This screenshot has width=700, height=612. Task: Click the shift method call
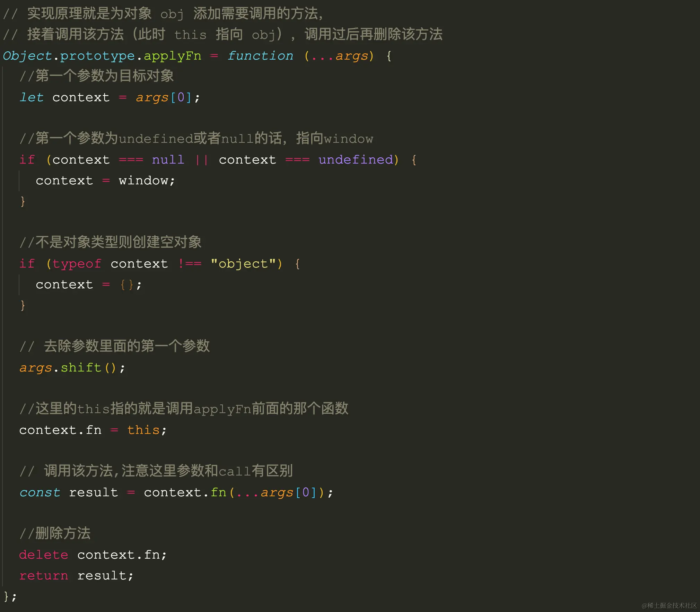tap(81, 368)
